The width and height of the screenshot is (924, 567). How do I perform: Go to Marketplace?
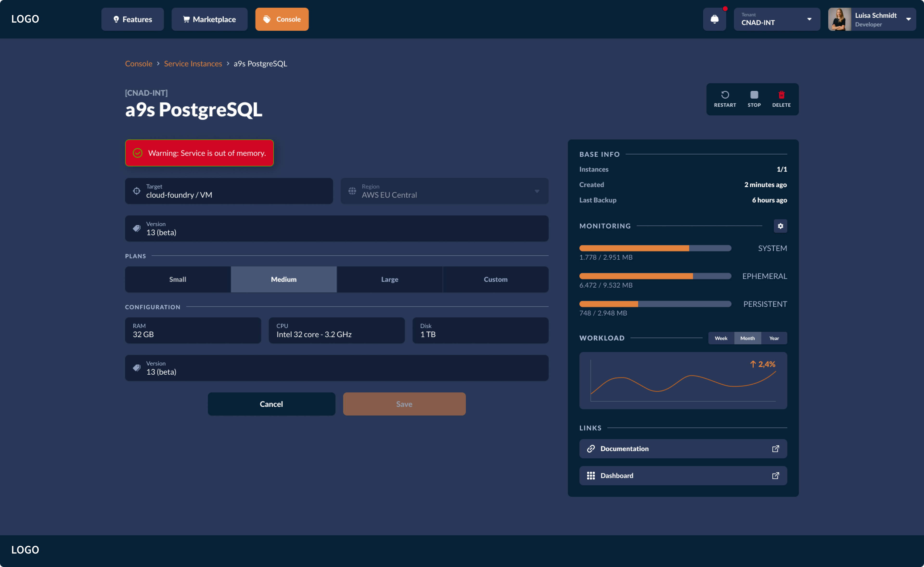pyautogui.click(x=209, y=19)
